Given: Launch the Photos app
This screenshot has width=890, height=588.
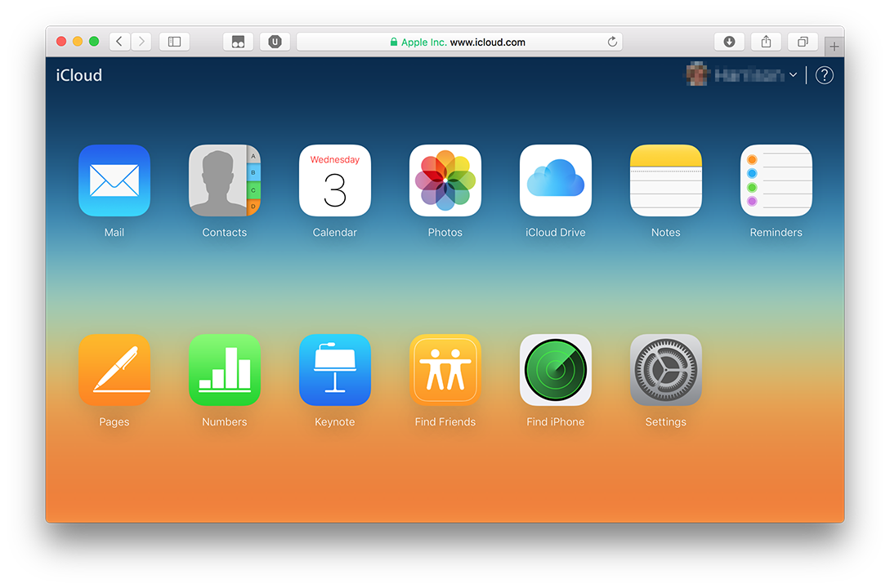Looking at the screenshot, I should pos(445,180).
